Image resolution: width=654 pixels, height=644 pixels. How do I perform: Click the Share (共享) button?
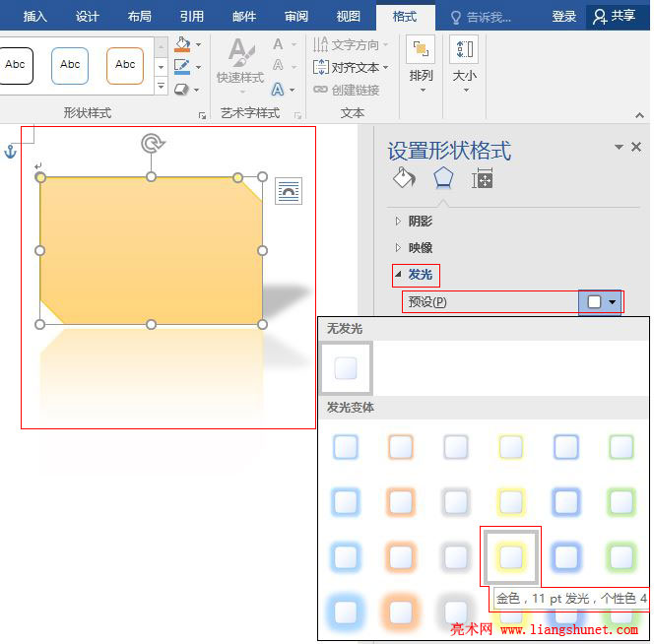point(615,17)
